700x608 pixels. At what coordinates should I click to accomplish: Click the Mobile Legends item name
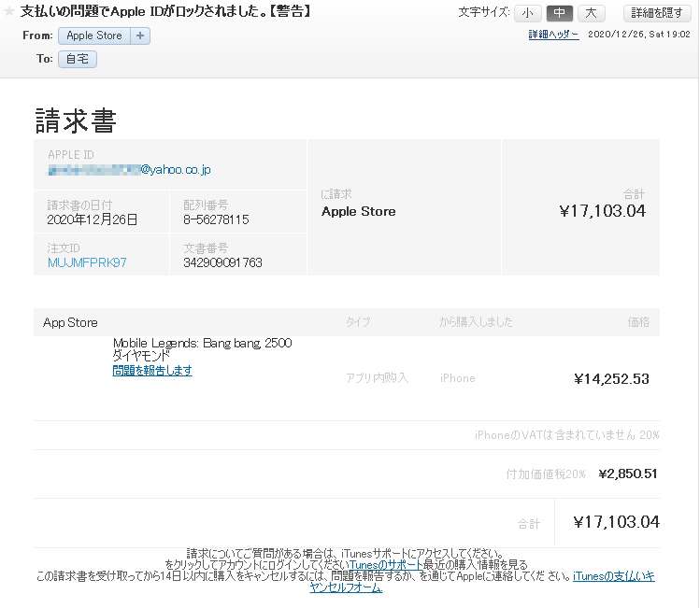click(x=202, y=343)
